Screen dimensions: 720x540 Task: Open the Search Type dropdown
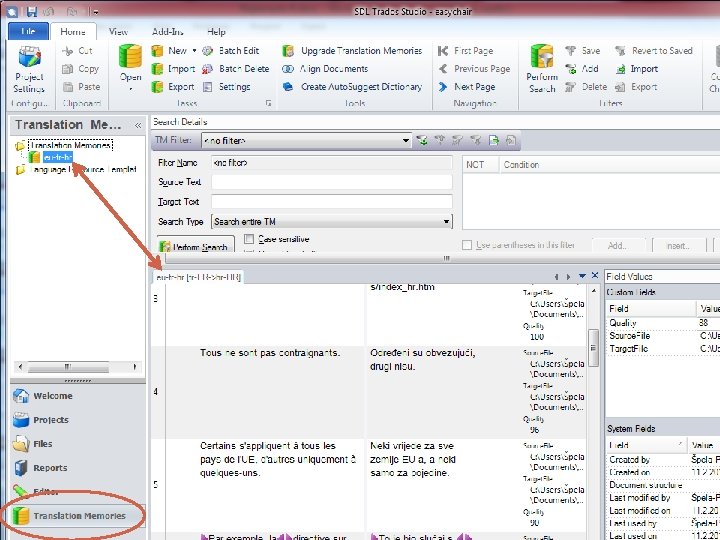click(446, 222)
